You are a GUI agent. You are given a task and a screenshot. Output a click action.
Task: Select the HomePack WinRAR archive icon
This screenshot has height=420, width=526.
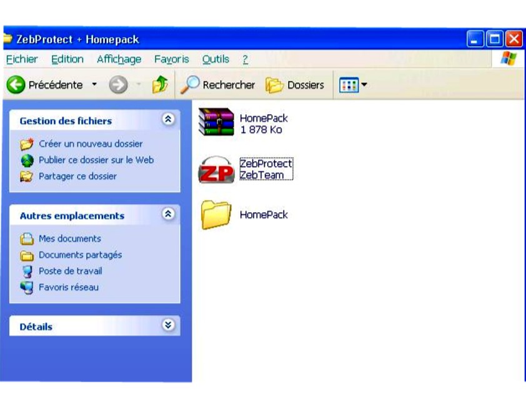tap(216, 122)
